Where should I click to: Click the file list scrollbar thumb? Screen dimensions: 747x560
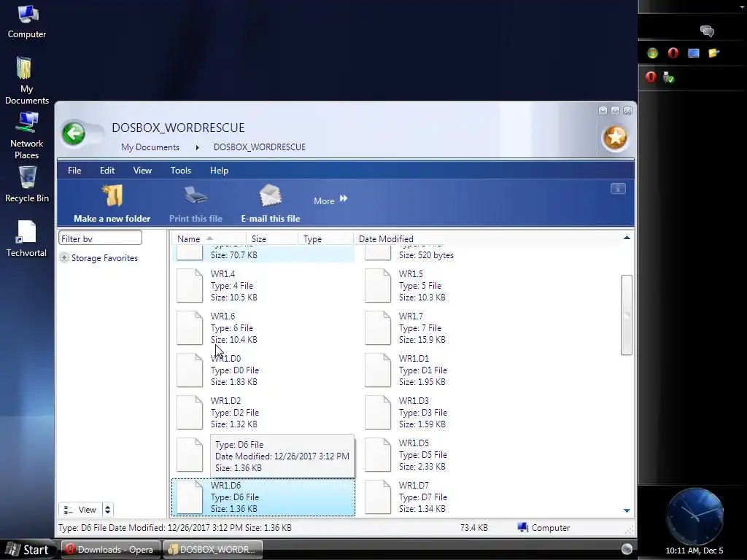tap(627, 315)
